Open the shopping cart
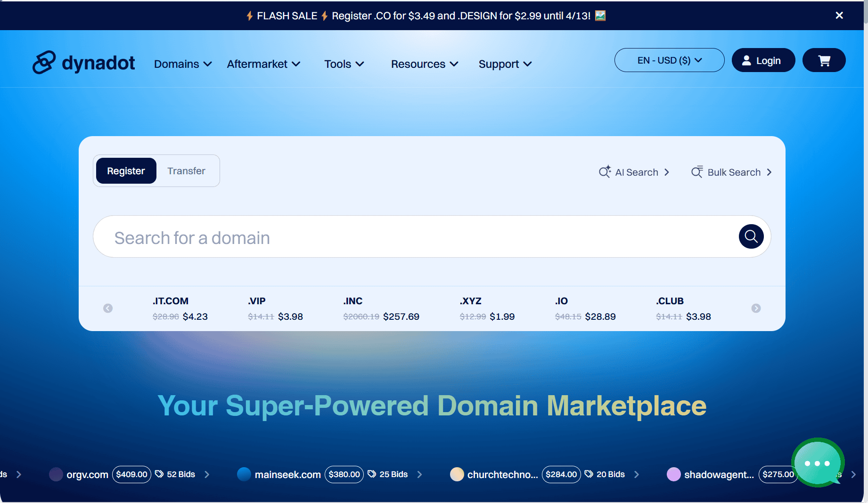The height and width of the screenshot is (503, 868). coord(824,60)
